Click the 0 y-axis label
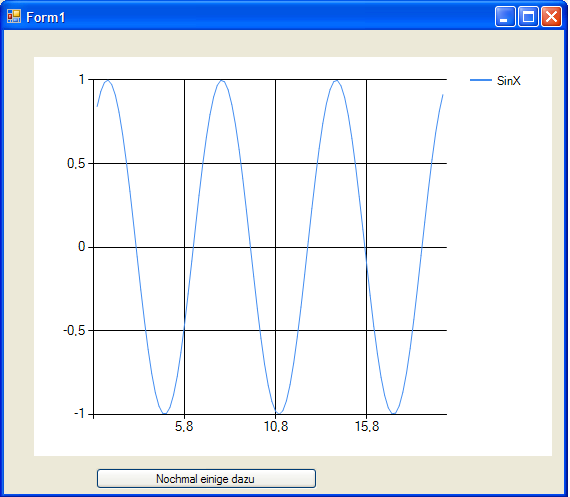The image size is (570, 497). (x=81, y=247)
